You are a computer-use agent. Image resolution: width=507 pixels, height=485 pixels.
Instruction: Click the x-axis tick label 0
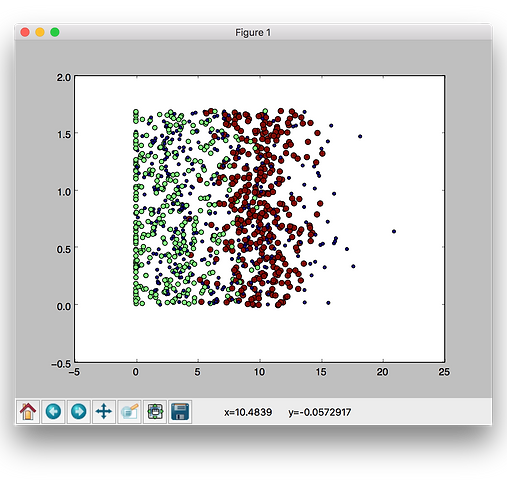click(136, 372)
